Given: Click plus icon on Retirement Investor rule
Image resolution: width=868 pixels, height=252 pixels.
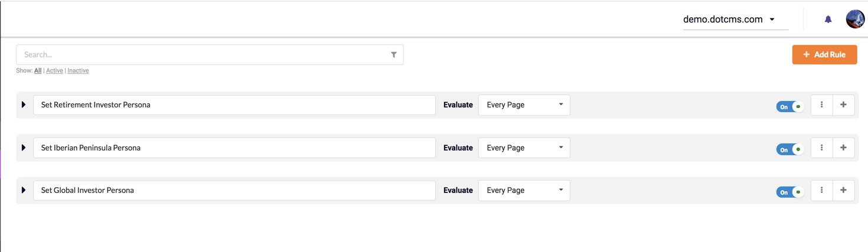Looking at the screenshot, I should pyautogui.click(x=843, y=105).
